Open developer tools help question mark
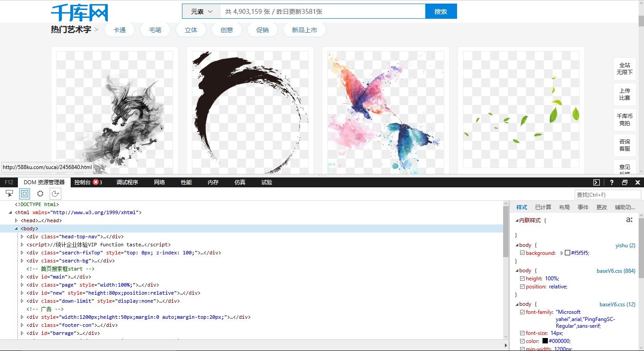Viewport: 644px width, 351px height. coord(611,182)
